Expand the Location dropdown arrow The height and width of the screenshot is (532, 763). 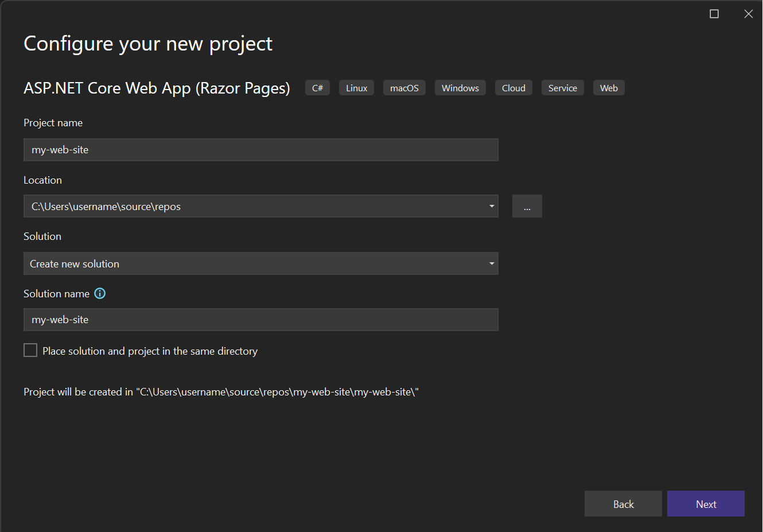(492, 207)
